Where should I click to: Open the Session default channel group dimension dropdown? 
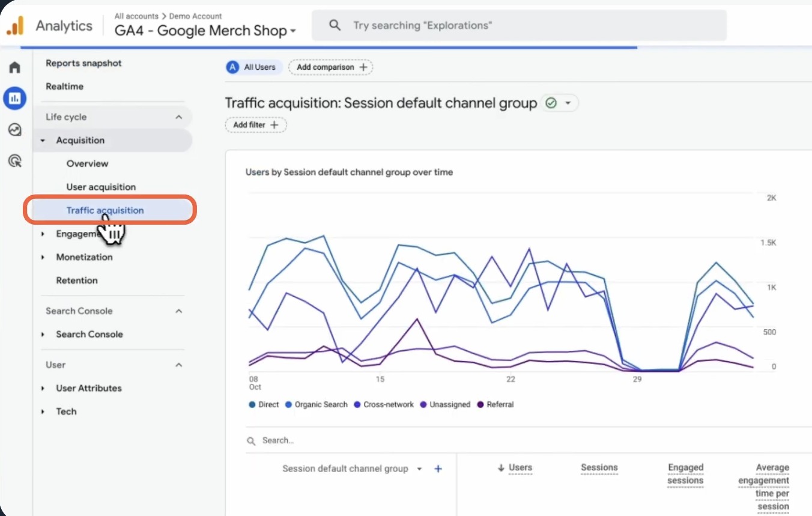(x=353, y=469)
